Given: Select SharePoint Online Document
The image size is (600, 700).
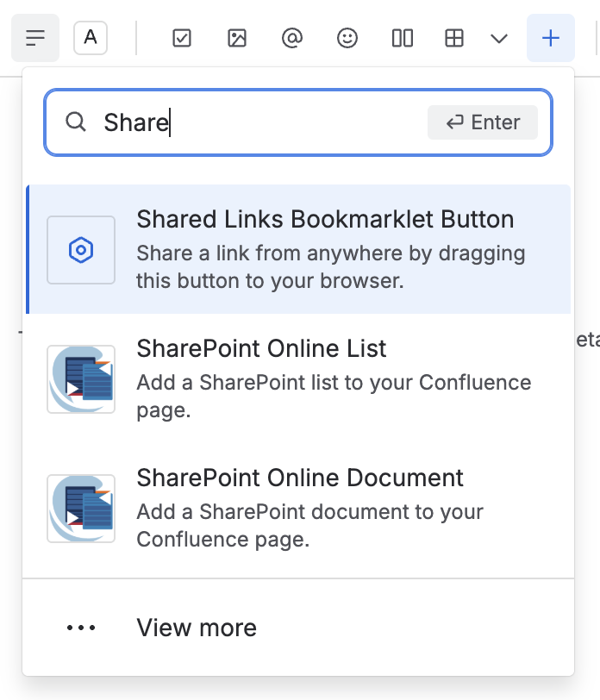Looking at the screenshot, I should (x=298, y=508).
